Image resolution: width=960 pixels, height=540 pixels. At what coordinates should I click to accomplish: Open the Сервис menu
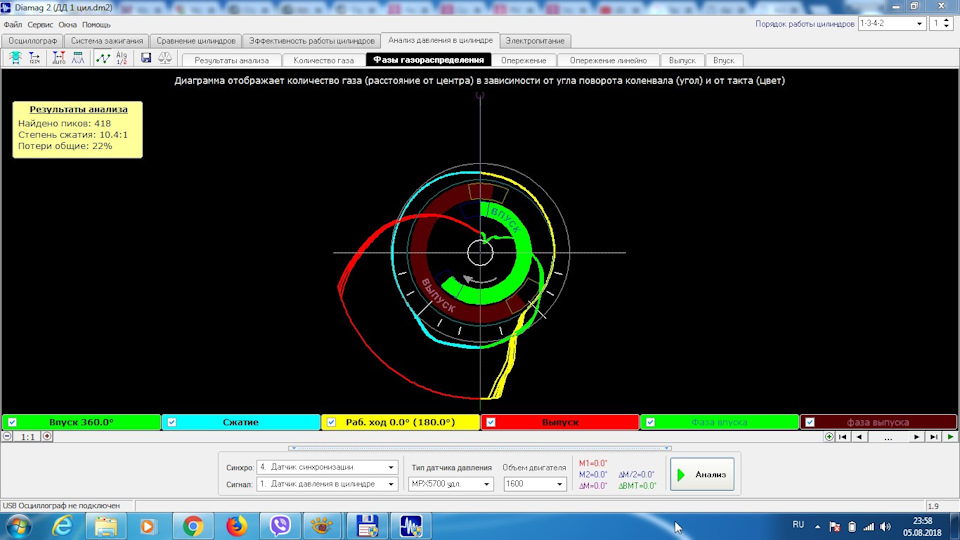(x=40, y=25)
